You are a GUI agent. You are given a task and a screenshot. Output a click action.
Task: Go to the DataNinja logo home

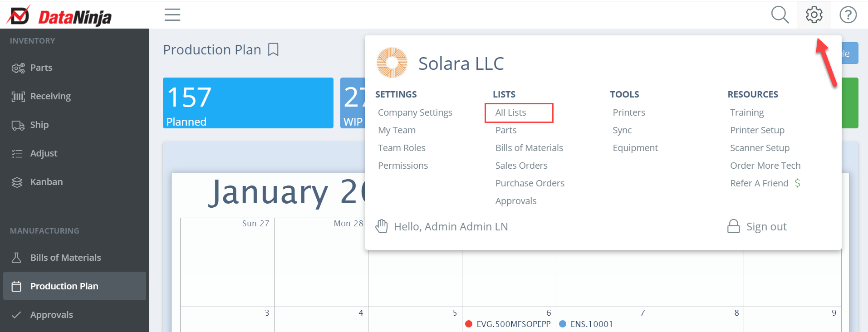(59, 16)
